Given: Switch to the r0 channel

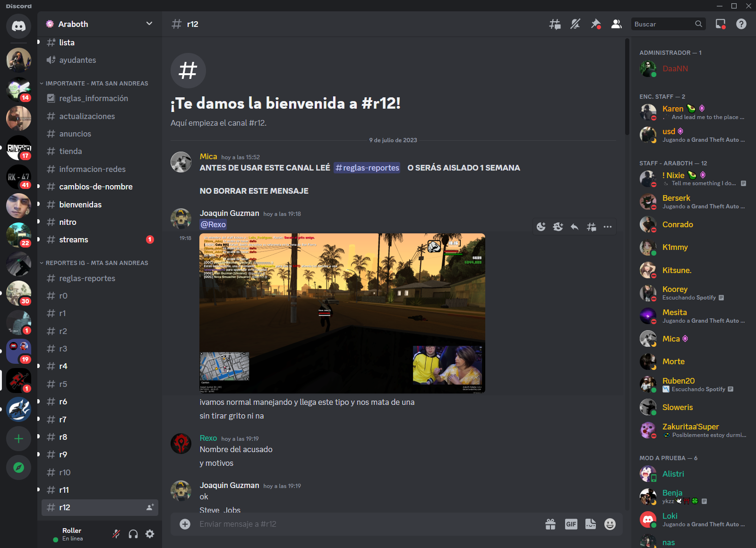Looking at the screenshot, I should point(100,296).
